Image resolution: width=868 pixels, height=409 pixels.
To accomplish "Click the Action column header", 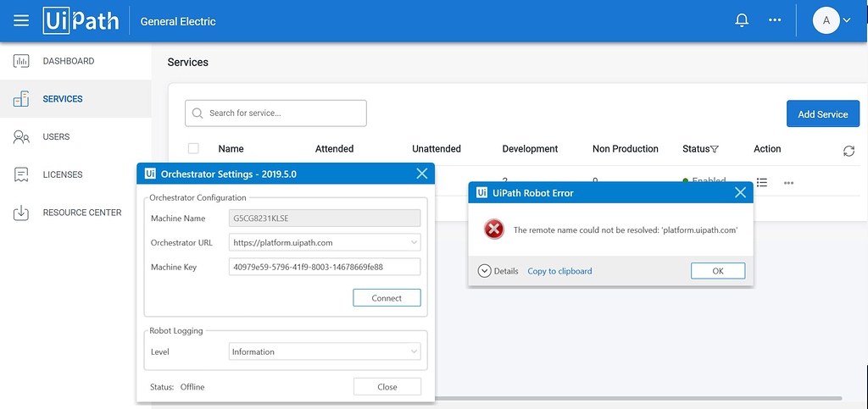I will (767, 149).
